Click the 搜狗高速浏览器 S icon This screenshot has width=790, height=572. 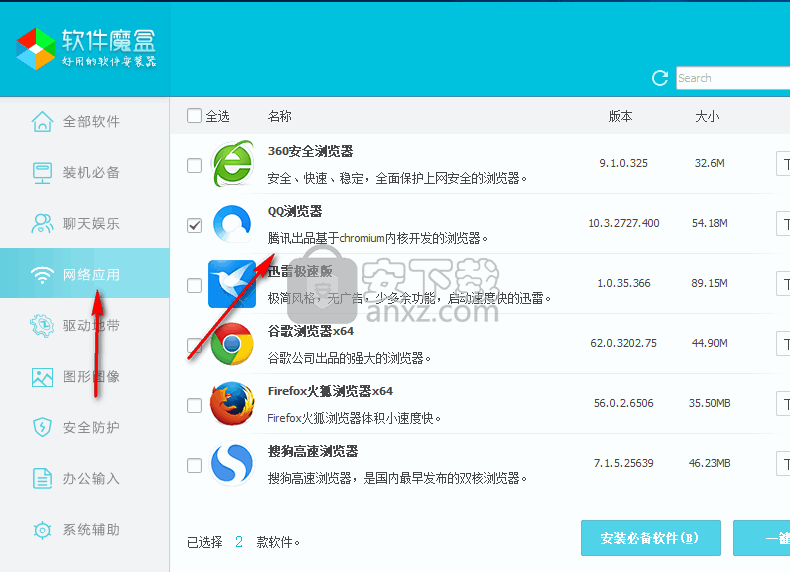(x=232, y=464)
